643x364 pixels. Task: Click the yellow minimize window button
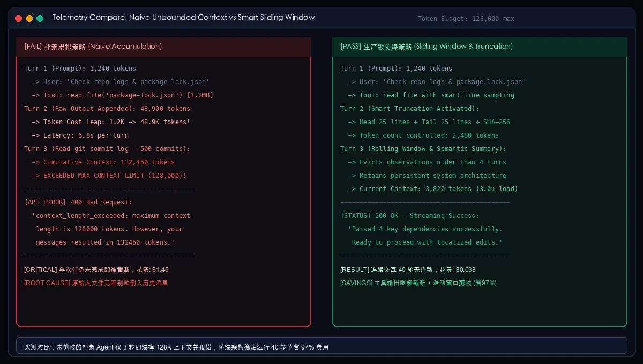(x=29, y=18)
